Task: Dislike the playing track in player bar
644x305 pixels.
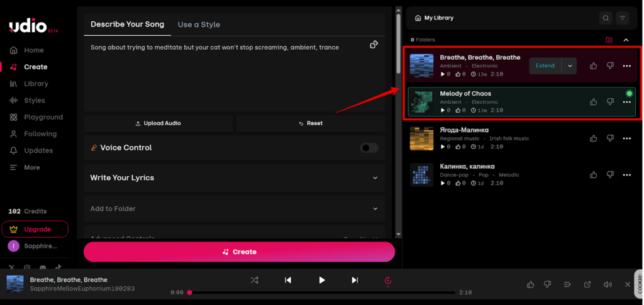Action: pos(547,284)
